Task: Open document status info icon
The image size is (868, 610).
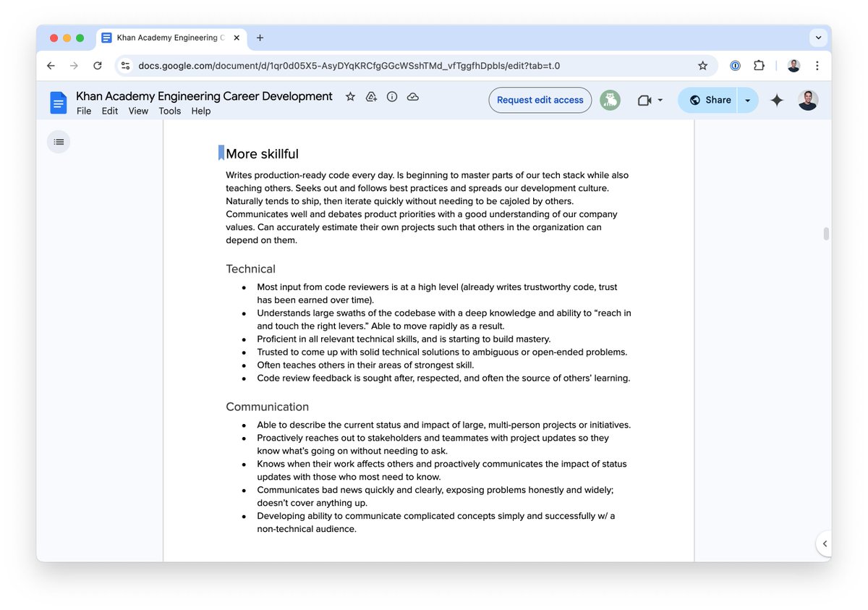Action: pos(392,96)
